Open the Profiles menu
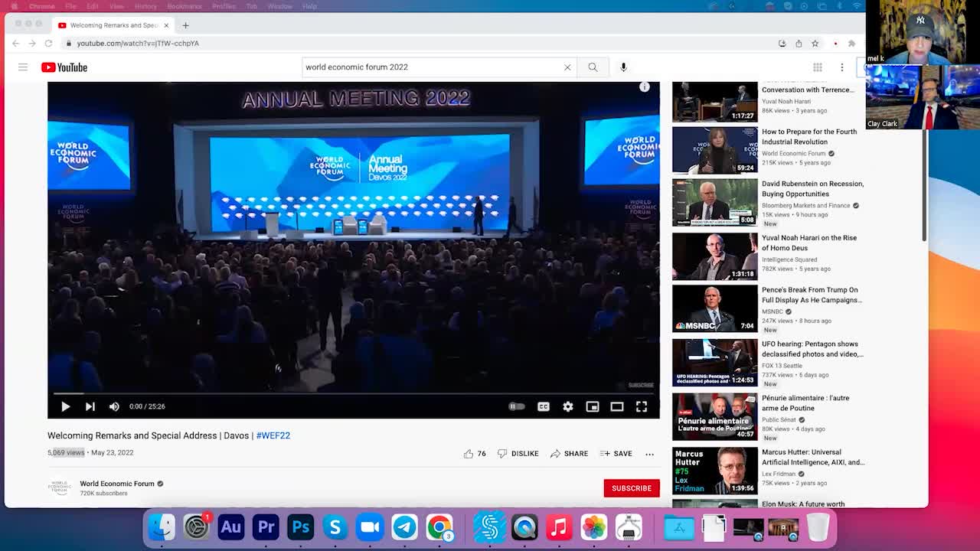 [224, 6]
